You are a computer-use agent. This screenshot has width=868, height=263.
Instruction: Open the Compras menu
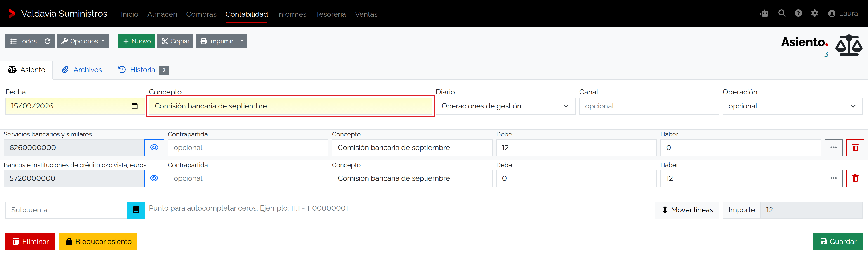click(x=201, y=14)
